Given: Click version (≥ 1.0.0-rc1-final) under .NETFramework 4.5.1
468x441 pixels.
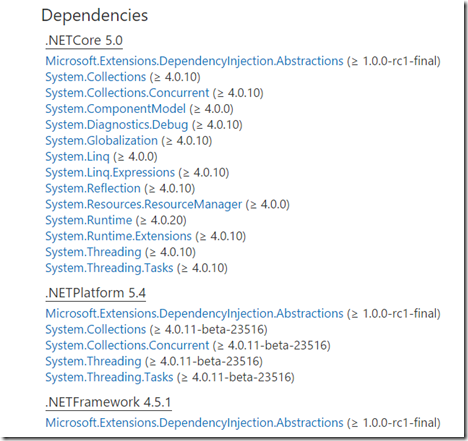Looking at the screenshot, I should click(394, 423).
